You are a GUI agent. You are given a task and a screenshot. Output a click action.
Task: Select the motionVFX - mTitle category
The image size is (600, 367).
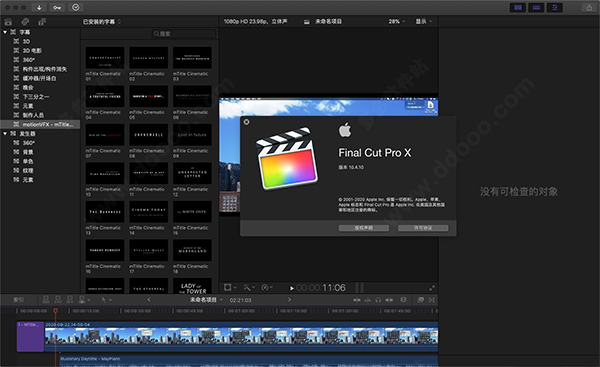[40, 124]
